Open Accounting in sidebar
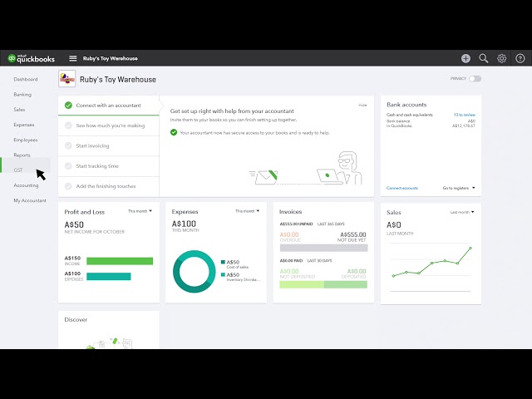 point(26,185)
